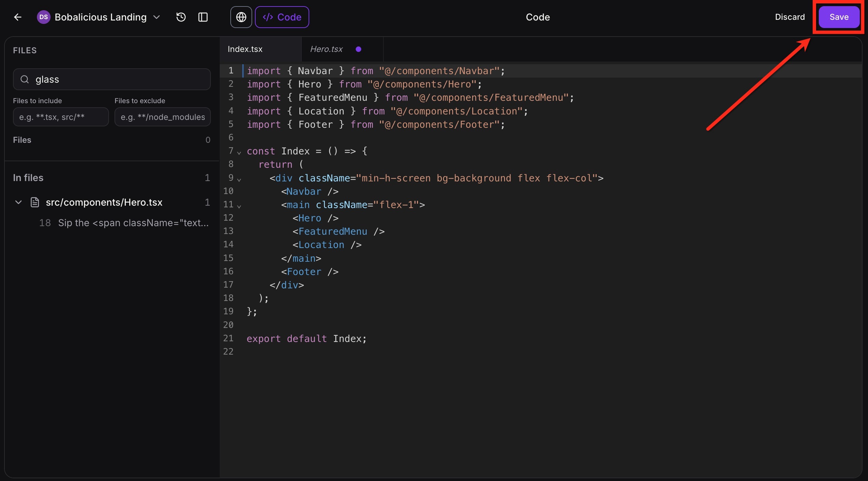Screen dimensions: 868x481
Task: Click Discard to revert changes
Action: tap(789, 17)
